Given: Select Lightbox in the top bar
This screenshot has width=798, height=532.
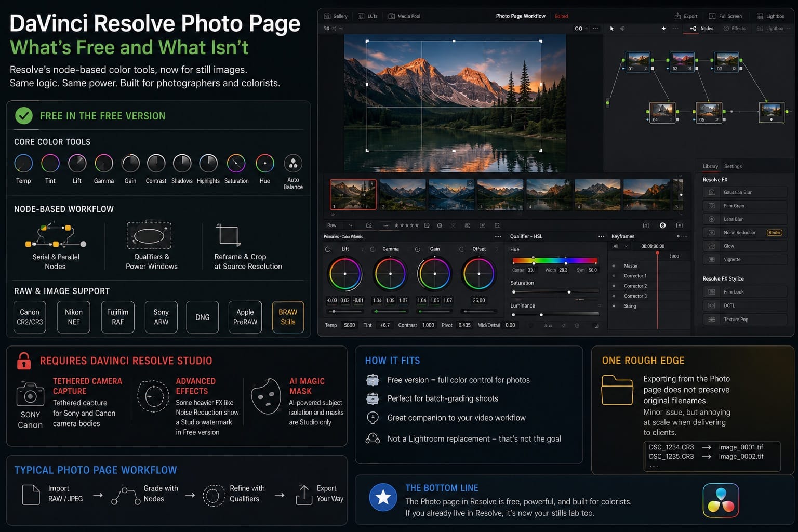Looking at the screenshot, I should pos(770,16).
